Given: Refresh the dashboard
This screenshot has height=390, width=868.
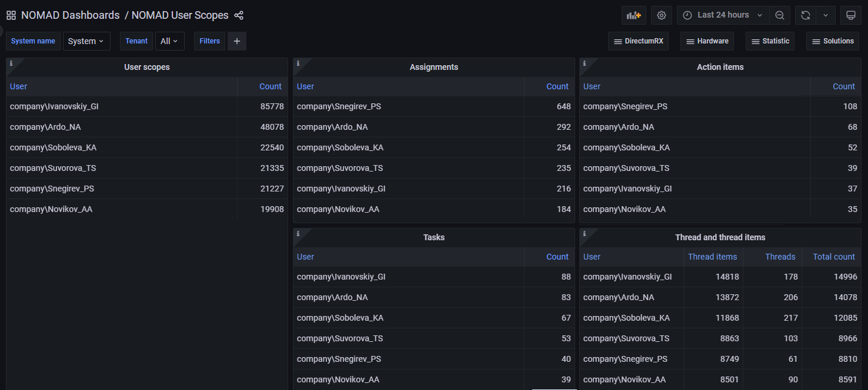Looking at the screenshot, I should click(x=806, y=15).
